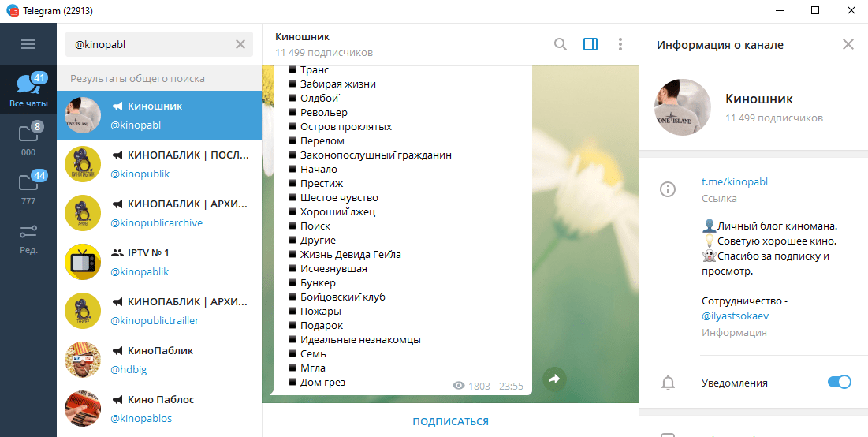868x437 pixels.
Task: Click the @kinopabl search input
Action: coord(150,45)
